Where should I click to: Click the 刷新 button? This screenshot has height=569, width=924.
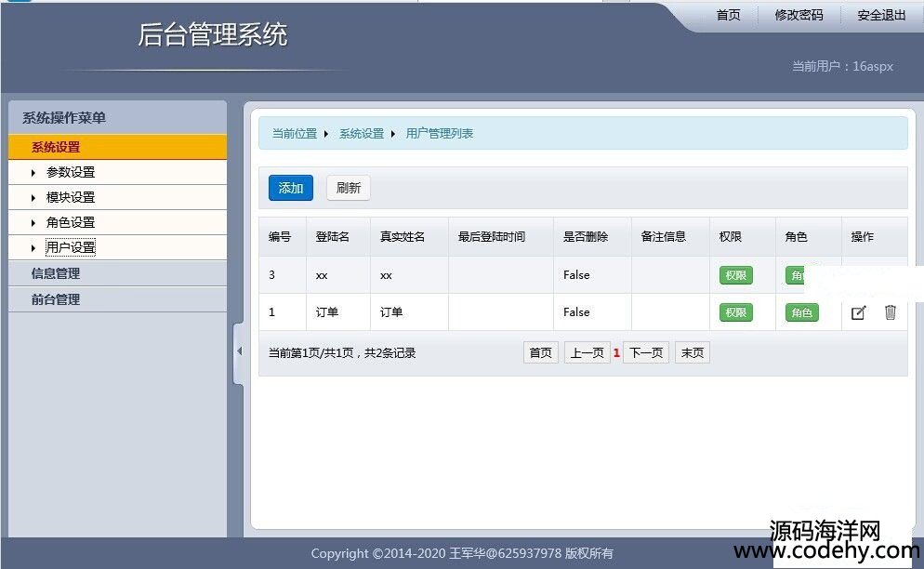(349, 188)
